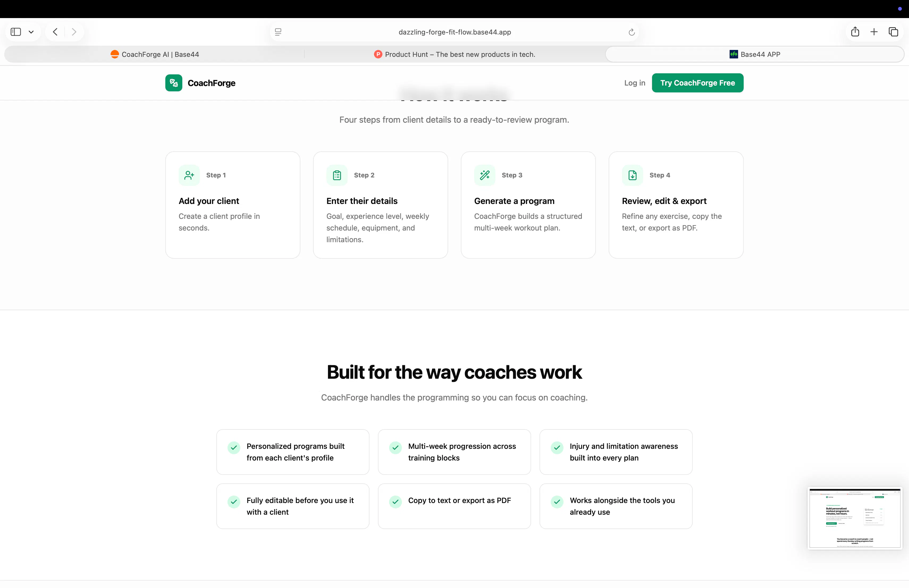The image size is (909, 588).
Task: Click checkmark beside Fully editable
Action: (234, 502)
